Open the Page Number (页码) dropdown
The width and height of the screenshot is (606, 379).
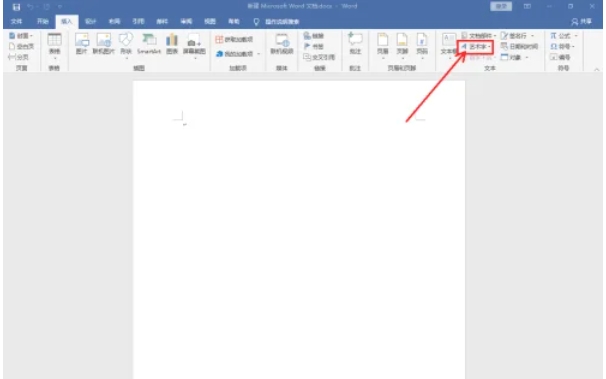click(422, 46)
